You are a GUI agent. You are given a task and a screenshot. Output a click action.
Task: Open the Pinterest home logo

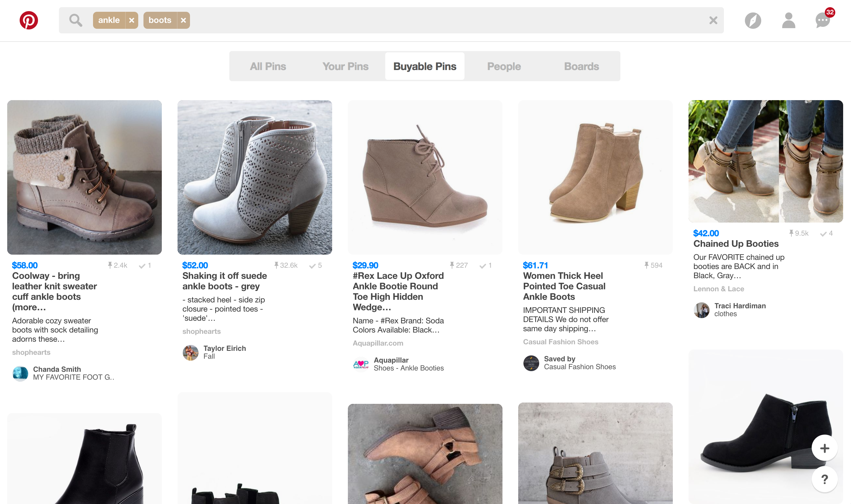[28, 20]
